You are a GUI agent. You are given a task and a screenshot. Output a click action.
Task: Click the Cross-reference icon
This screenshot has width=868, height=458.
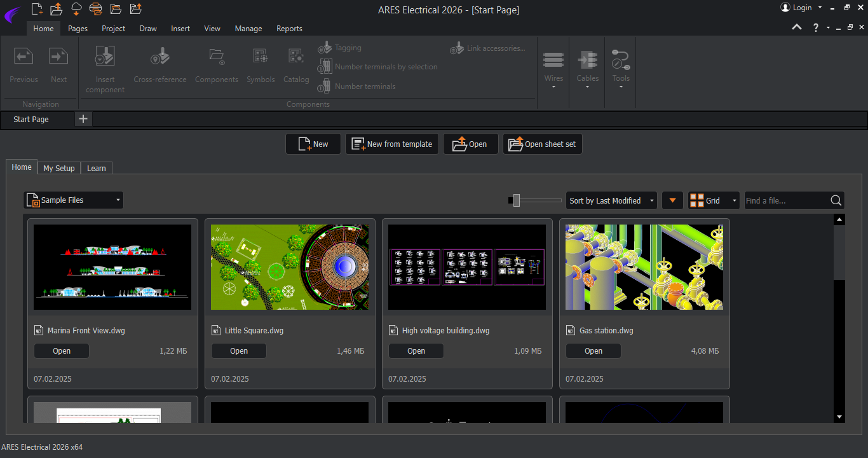160,57
